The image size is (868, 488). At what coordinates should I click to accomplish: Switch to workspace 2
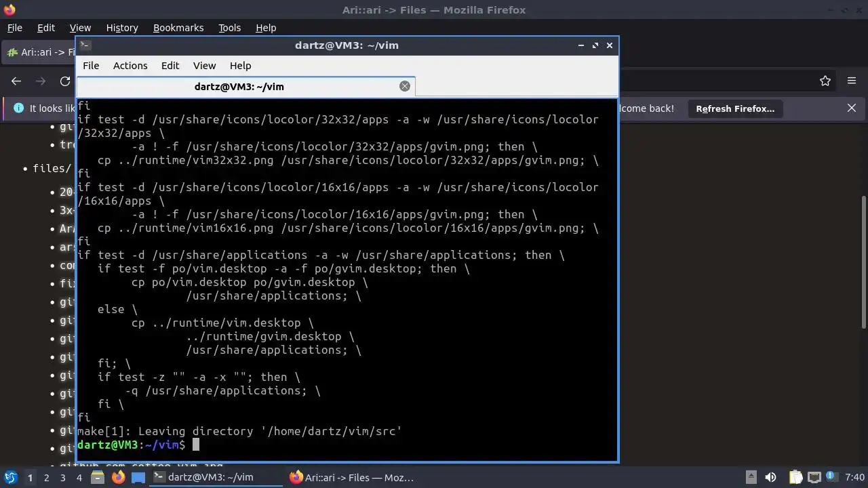point(46,478)
